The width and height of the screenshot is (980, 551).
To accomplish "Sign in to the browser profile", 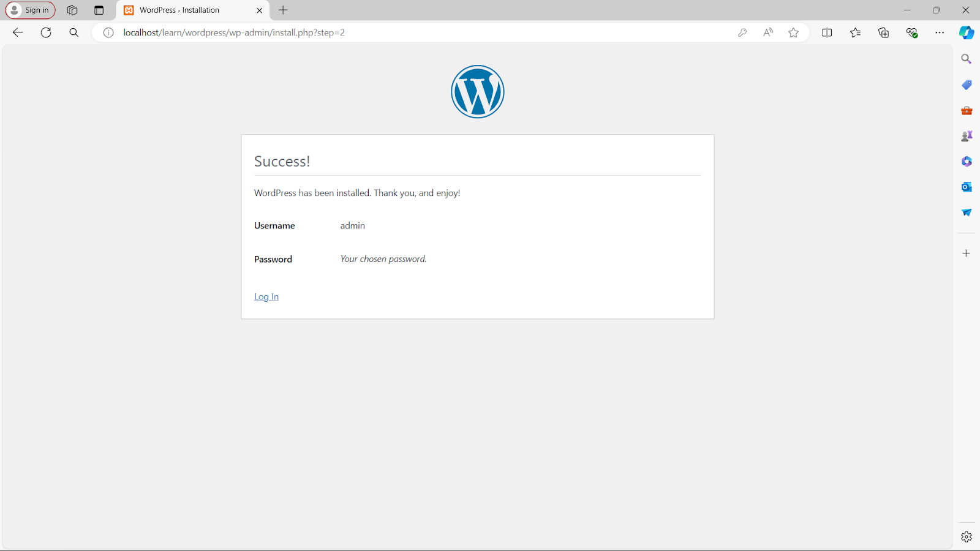I will point(31,10).
